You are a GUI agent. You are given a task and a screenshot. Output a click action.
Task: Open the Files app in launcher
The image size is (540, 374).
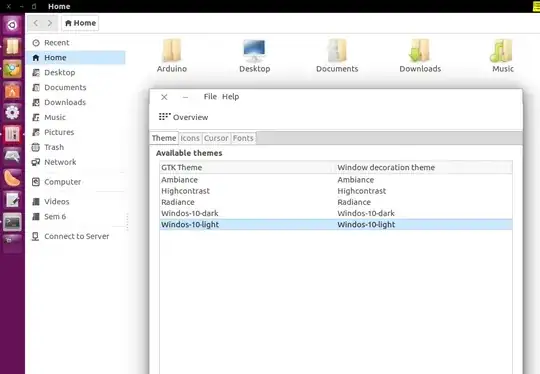coord(12,47)
